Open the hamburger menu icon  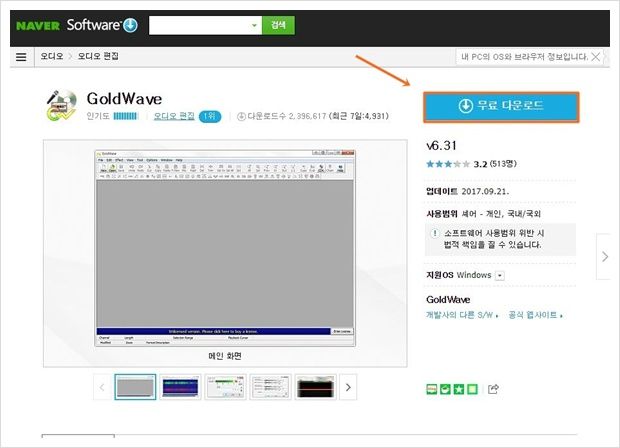tap(21, 57)
